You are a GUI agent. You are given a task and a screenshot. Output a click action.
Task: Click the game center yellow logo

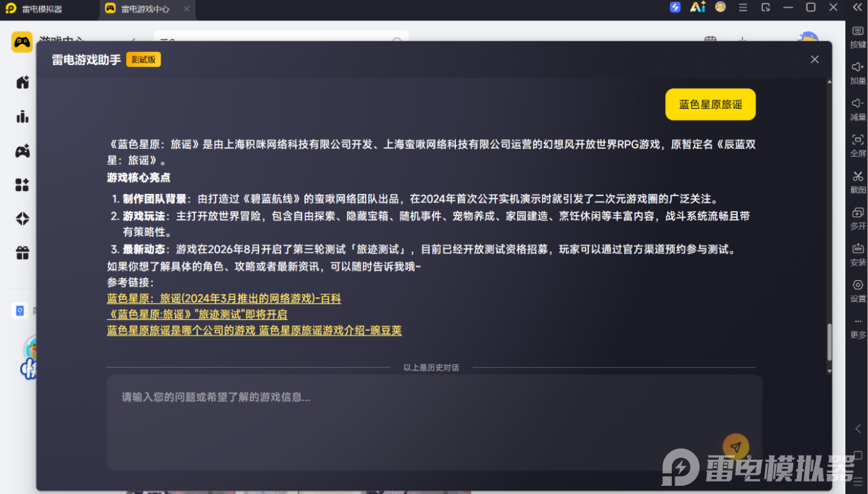point(22,42)
